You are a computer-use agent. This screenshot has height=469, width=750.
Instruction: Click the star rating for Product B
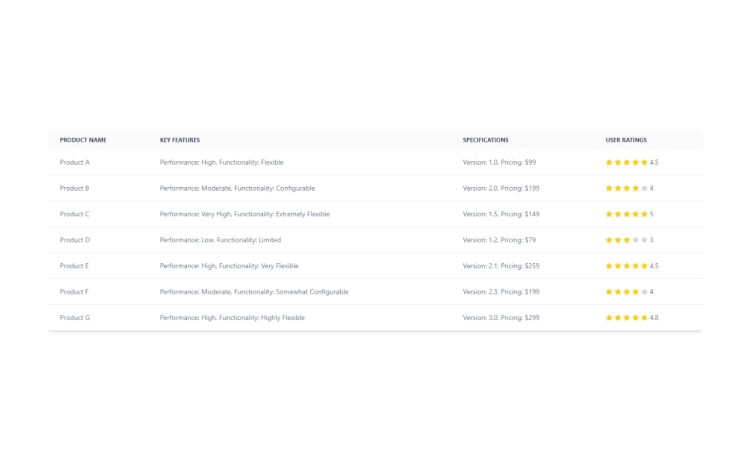629,188
